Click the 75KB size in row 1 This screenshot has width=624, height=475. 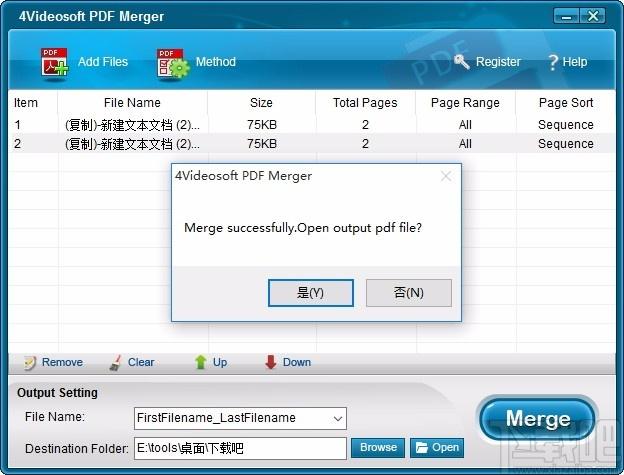(x=262, y=125)
